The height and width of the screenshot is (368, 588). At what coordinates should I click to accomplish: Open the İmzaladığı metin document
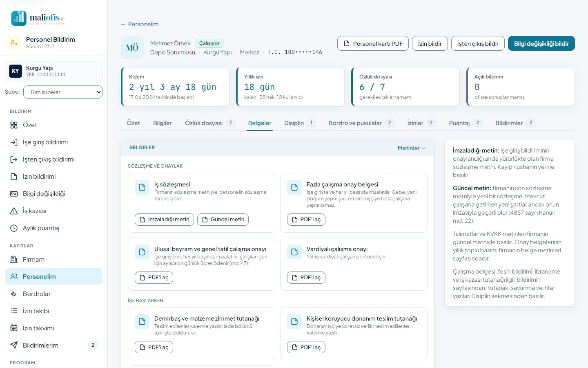(x=164, y=220)
